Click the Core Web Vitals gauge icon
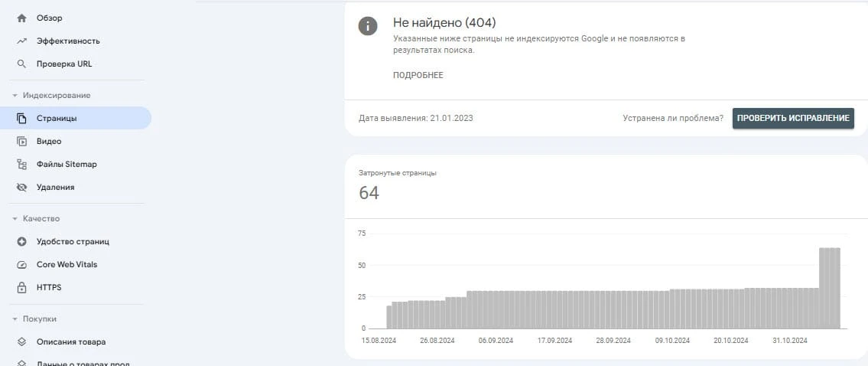Screen dimensions: 868x366 (21, 264)
